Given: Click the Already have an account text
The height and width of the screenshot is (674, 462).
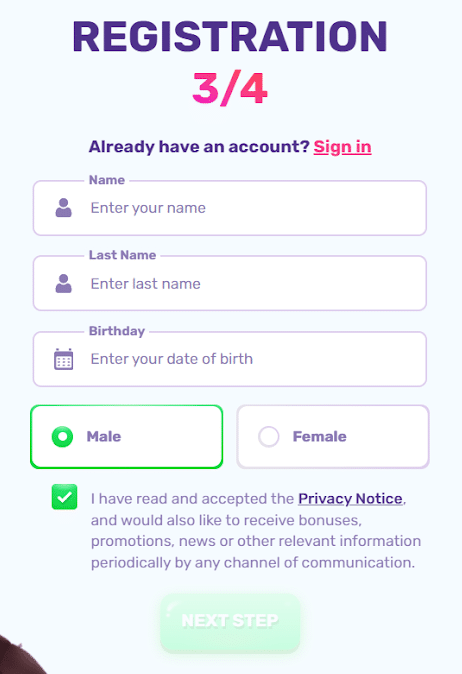Looking at the screenshot, I should [199, 147].
